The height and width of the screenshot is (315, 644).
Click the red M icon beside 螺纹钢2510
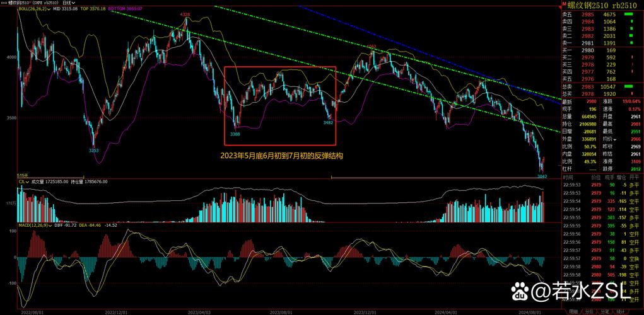564,5
